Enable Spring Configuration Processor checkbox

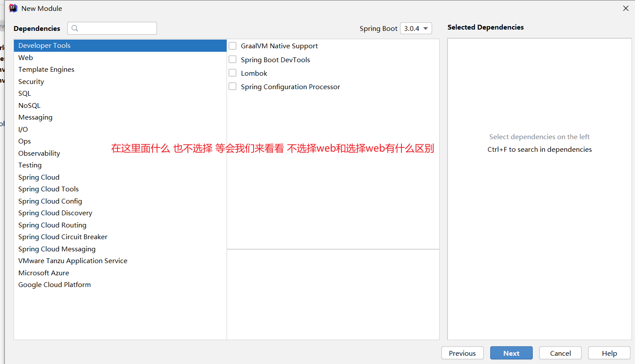[233, 87]
